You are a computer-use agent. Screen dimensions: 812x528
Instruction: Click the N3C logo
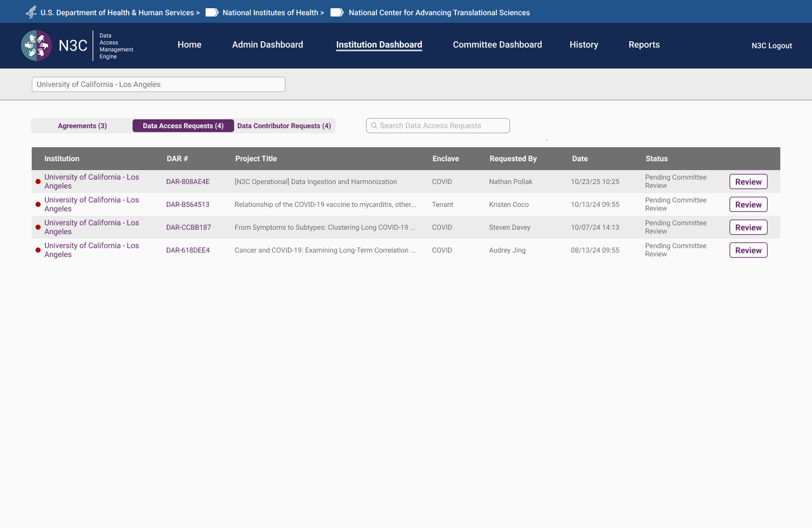click(36, 45)
